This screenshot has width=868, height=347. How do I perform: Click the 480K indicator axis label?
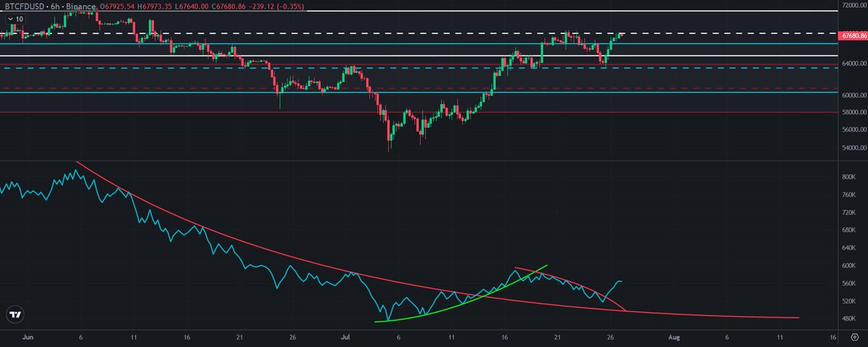[850, 320]
